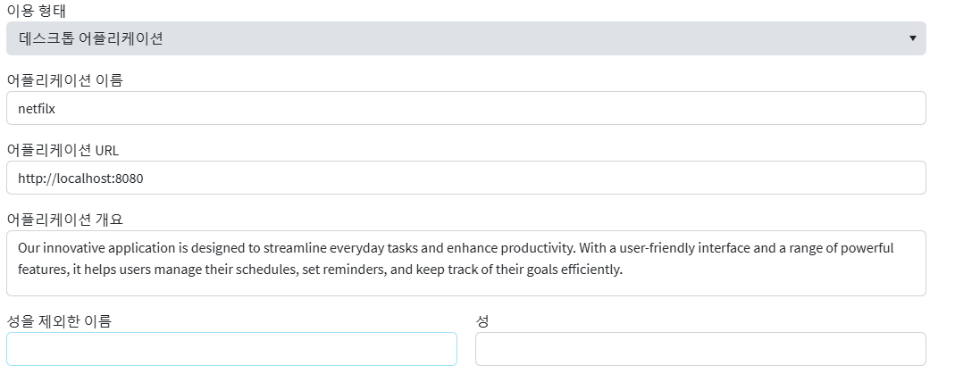Focus the 어플리케이션 이름 input field

pyautogui.click(x=465, y=108)
